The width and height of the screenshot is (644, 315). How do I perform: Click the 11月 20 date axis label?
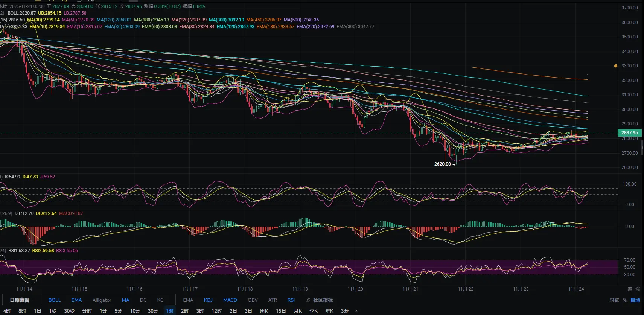tap(355, 289)
